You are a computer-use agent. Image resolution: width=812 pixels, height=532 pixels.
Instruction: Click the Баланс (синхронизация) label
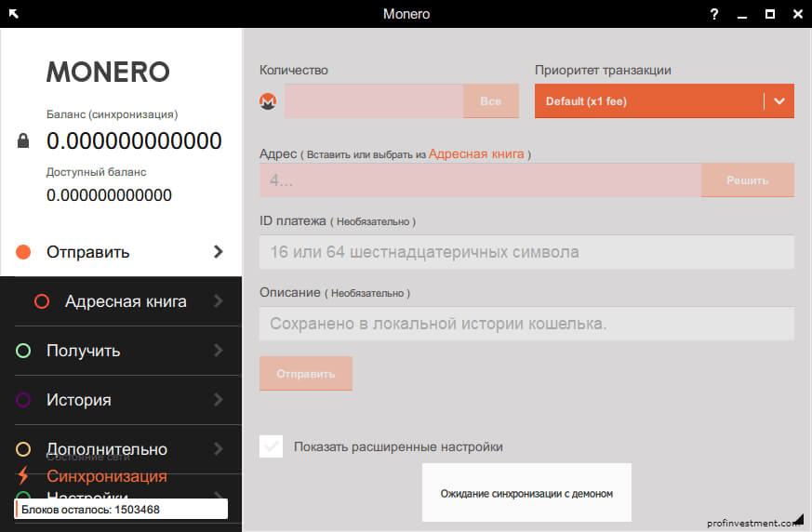point(112,114)
